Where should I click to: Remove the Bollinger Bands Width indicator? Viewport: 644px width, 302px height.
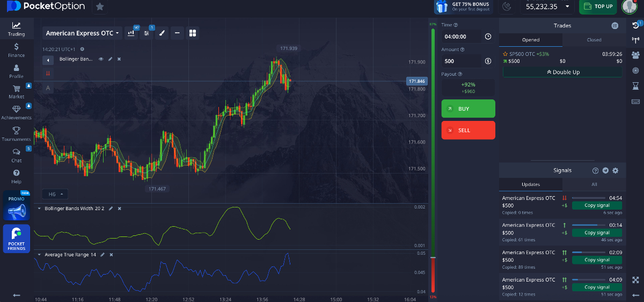pos(119,208)
